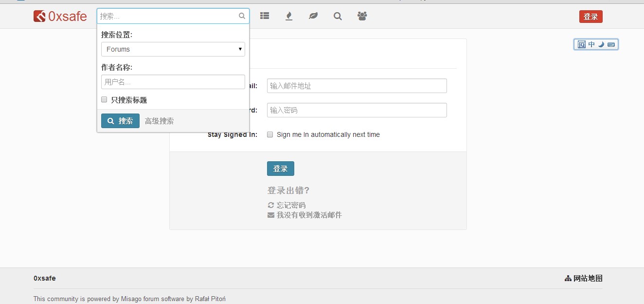Expand the Forums search location dropdown
644x304 pixels.
[x=173, y=49]
